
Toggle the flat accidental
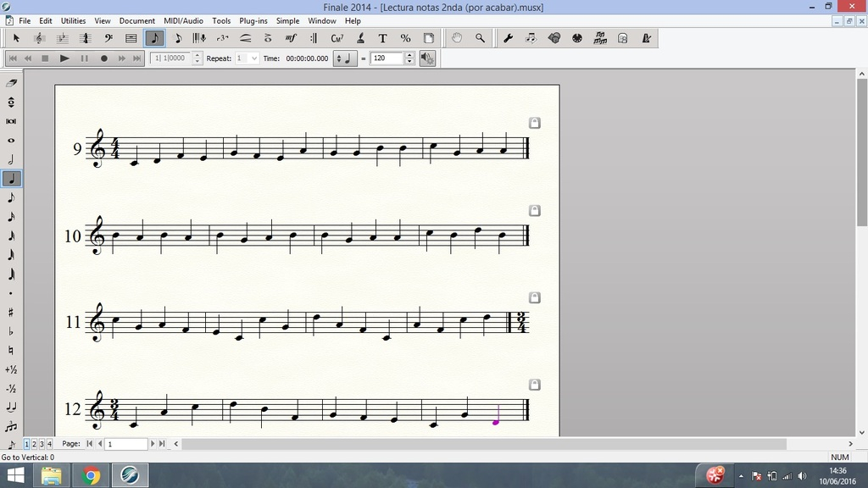pyautogui.click(x=11, y=331)
